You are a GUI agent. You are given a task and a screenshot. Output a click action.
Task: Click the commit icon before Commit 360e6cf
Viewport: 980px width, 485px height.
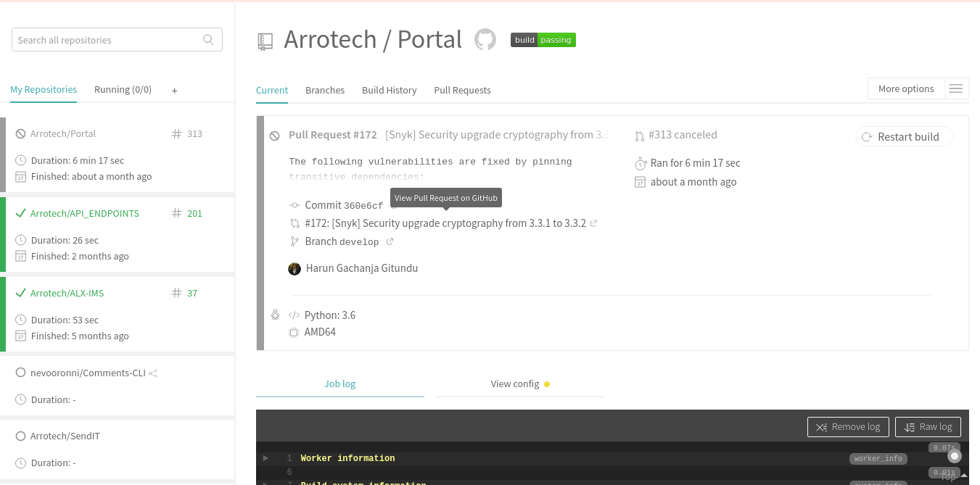coord(295,205)
